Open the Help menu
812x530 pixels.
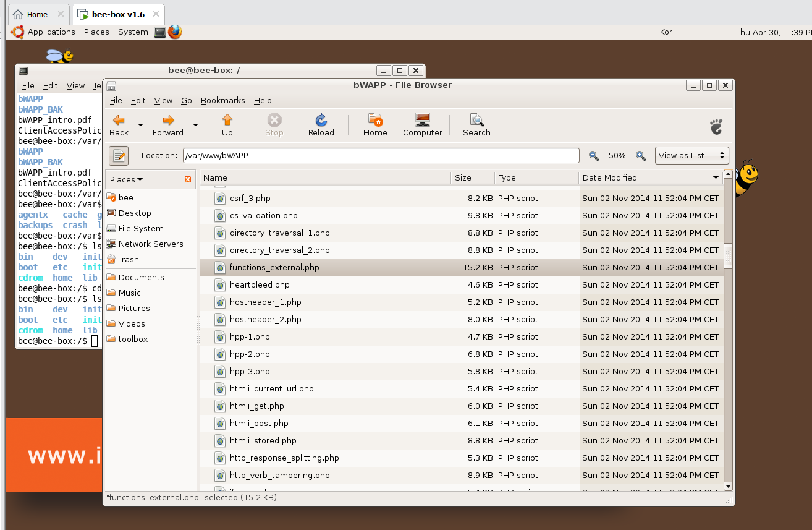point(263,100)
